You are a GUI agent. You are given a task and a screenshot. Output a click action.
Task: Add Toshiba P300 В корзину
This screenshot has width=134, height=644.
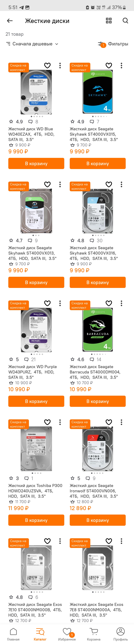pyautogui.click(x=36, y=520)
